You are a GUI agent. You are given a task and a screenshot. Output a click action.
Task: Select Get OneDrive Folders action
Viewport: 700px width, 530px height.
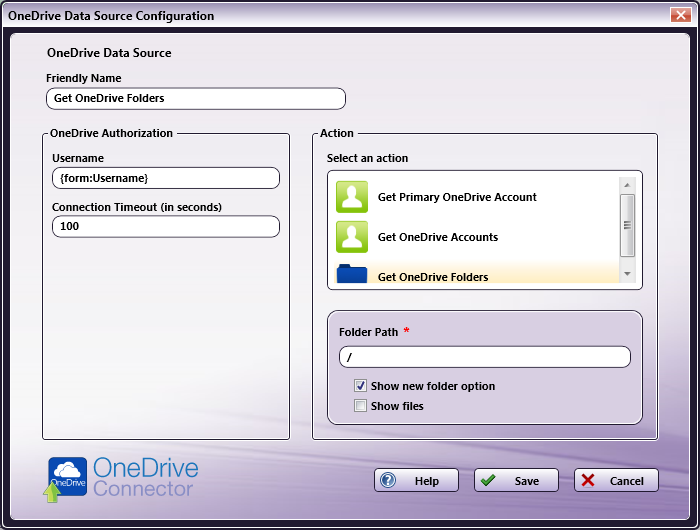tap(476, 273)
